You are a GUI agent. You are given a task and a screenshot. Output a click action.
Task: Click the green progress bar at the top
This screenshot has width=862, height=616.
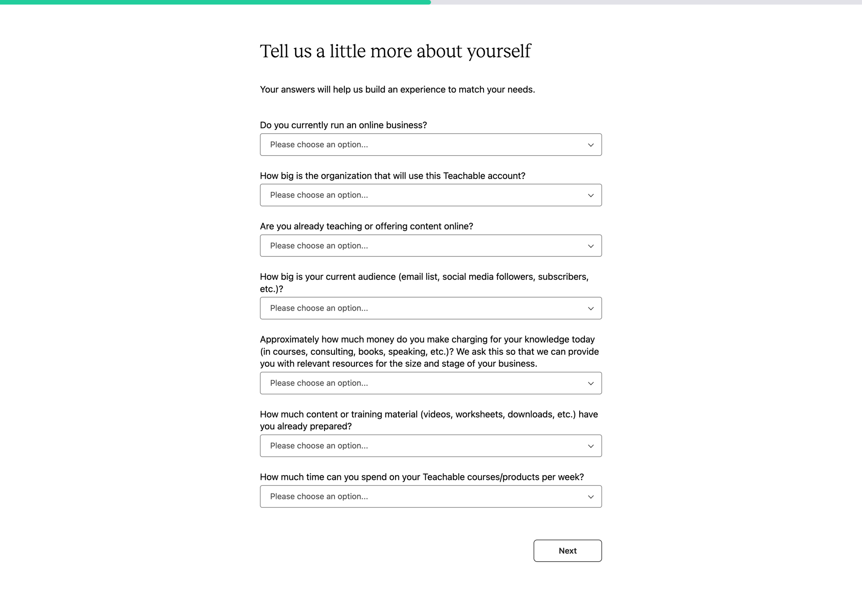(x=215, y=2)
